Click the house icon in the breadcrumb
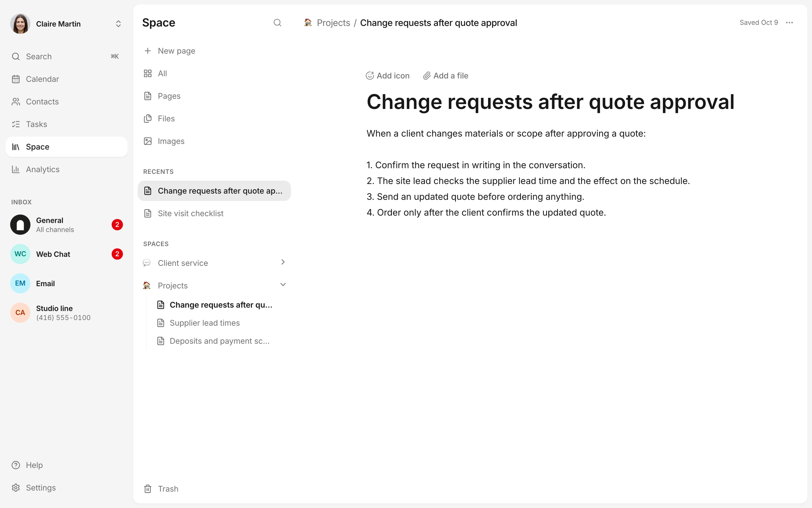The image size is (812, 508). tap(308, 23)
